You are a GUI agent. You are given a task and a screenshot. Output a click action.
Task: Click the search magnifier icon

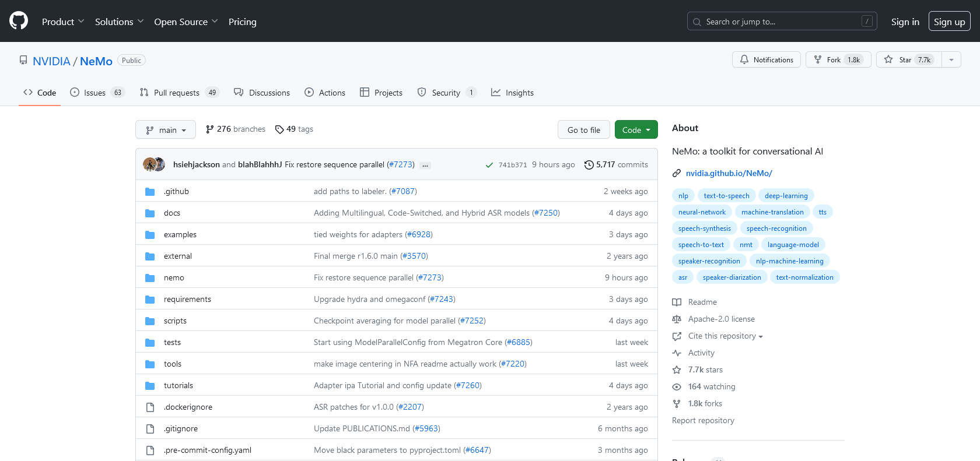click(697, 22)
